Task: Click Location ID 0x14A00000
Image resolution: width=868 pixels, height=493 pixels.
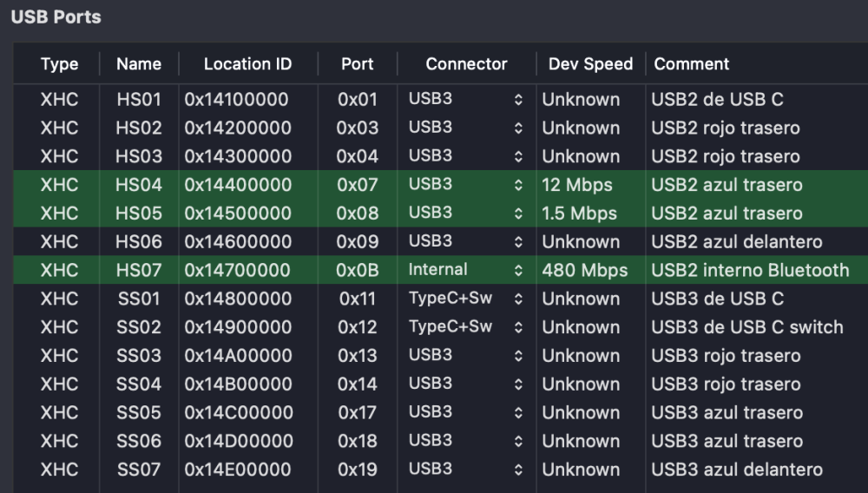Action: [x=238, y=356]
